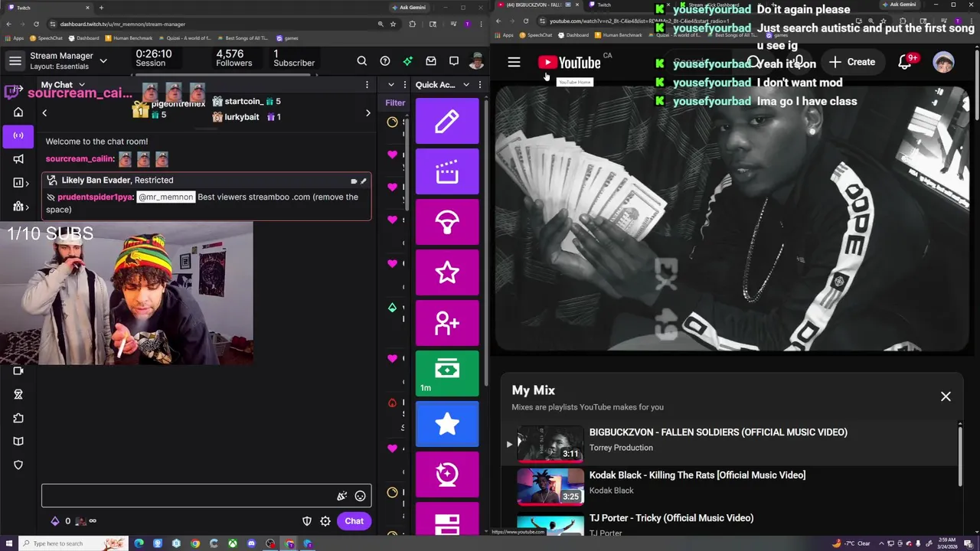Screen dimensions: 980x551
Task: Close the My Mix playlist panel
Action: coord(946,396)
